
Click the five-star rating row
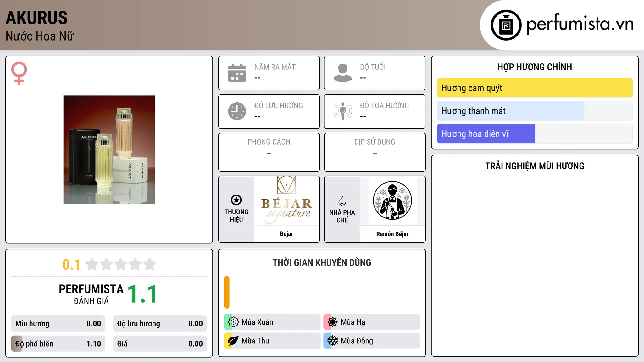[x=121, y=264]
